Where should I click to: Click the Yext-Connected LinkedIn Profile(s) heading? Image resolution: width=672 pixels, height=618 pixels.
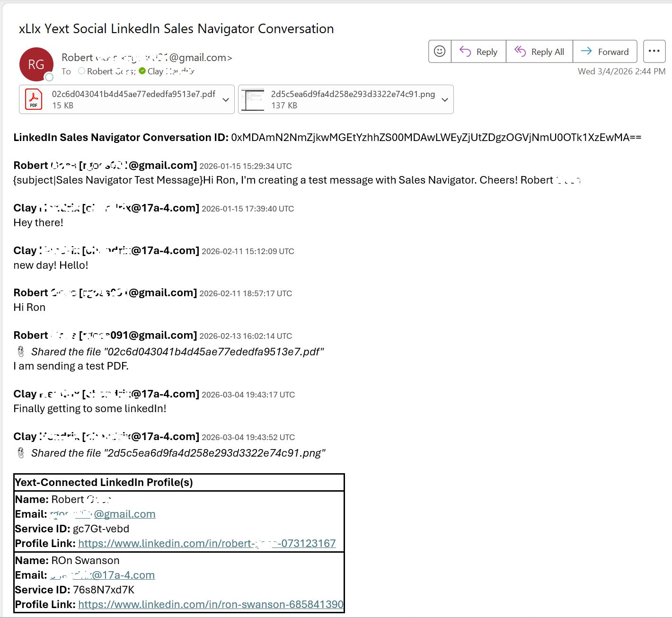[104, 482]
